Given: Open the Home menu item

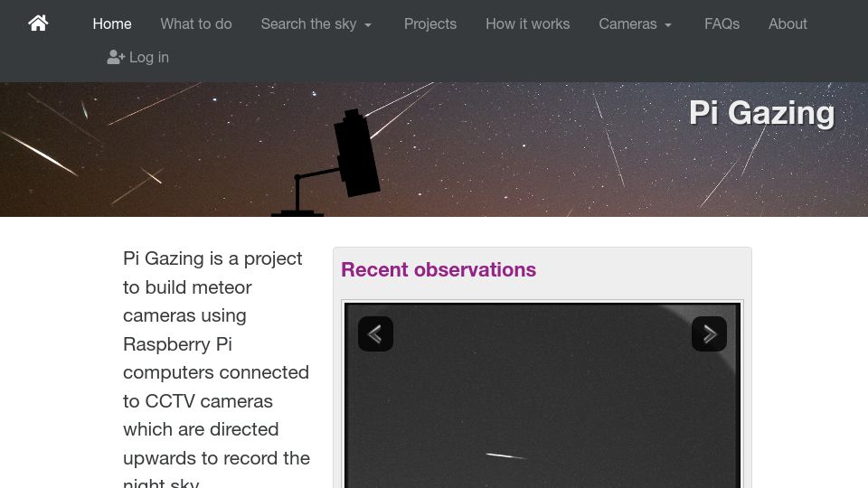Looking at the screenshot, I should 112,23.
